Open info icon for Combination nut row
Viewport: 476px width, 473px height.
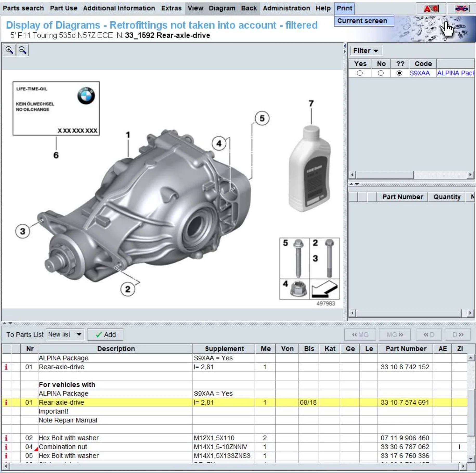click(x=6, y=447)
